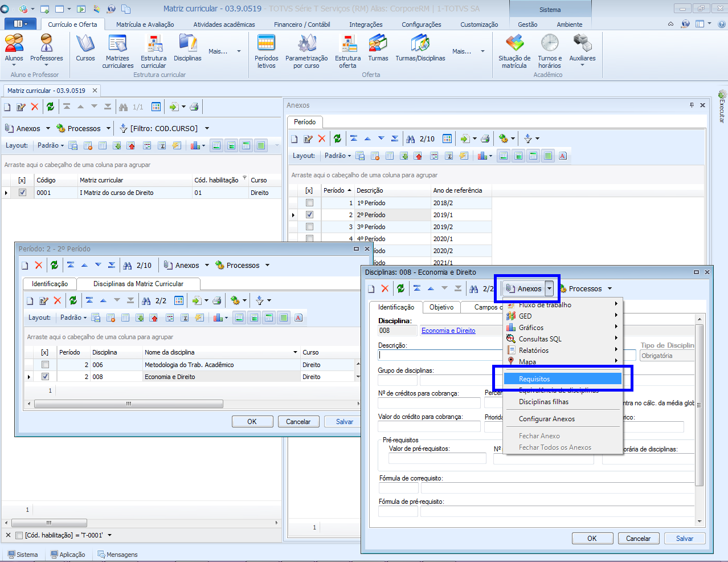Select Requisitos from the Anexos menu
Viewport: 728px width, 562px height.
point(562,379)
